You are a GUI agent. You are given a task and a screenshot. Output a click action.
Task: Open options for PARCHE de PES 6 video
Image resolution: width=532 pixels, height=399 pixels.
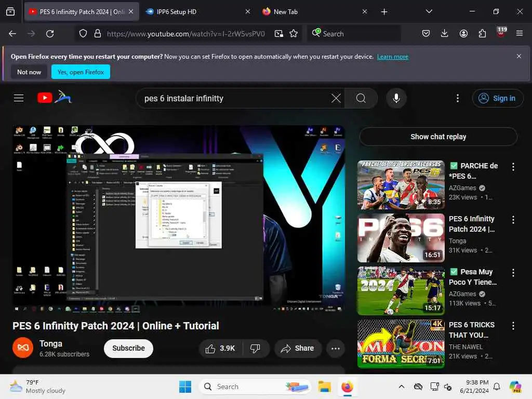coord(513,167)
